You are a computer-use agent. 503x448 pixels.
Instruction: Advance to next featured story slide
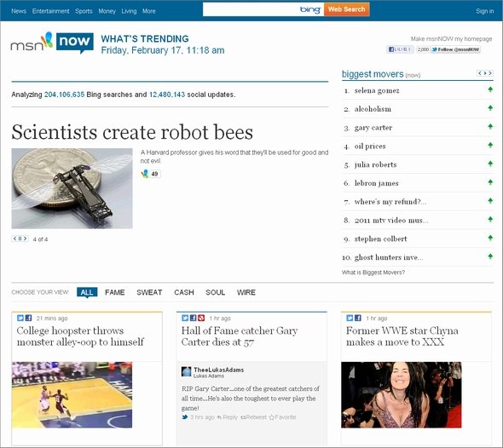pyautogui.click(x=25, y=238)
